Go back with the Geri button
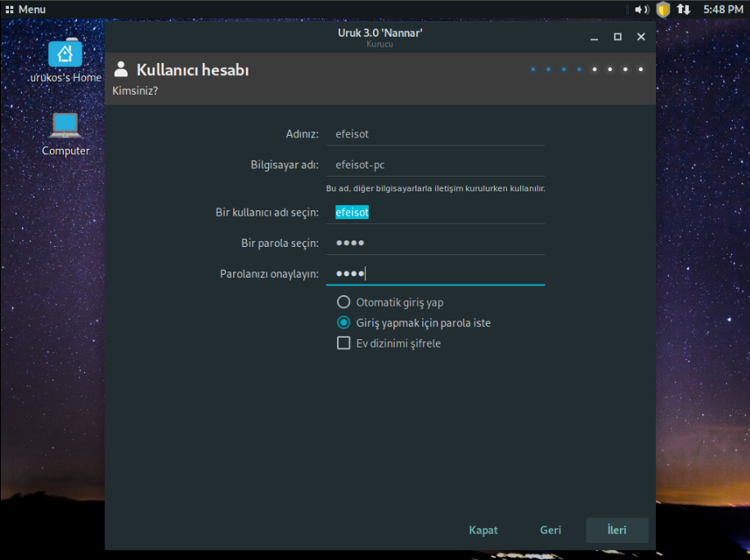750x560 pixels. 550,530
